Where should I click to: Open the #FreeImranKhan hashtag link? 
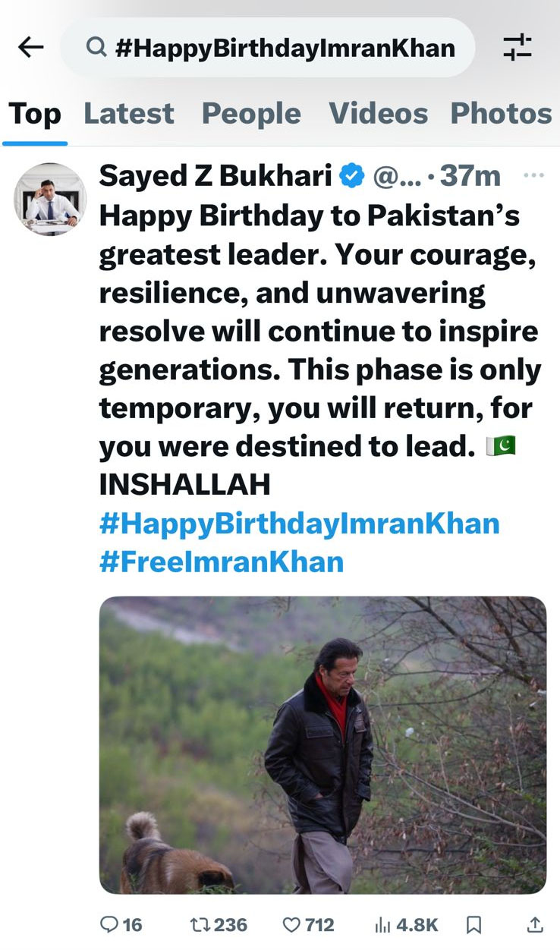(x=222, y=562)
